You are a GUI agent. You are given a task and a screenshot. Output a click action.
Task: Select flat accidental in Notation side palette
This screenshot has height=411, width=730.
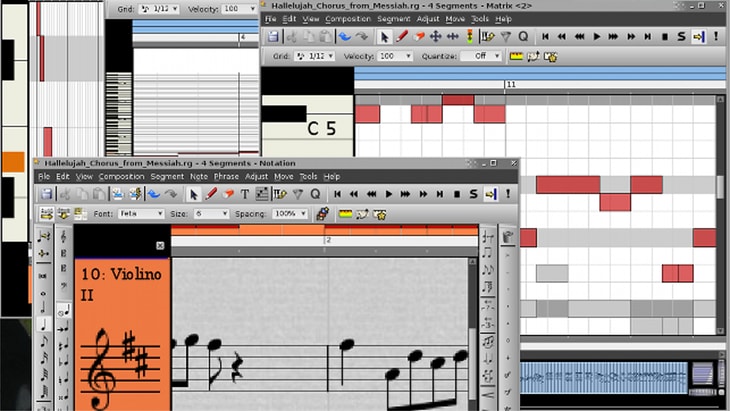click(x=63, y=362)
